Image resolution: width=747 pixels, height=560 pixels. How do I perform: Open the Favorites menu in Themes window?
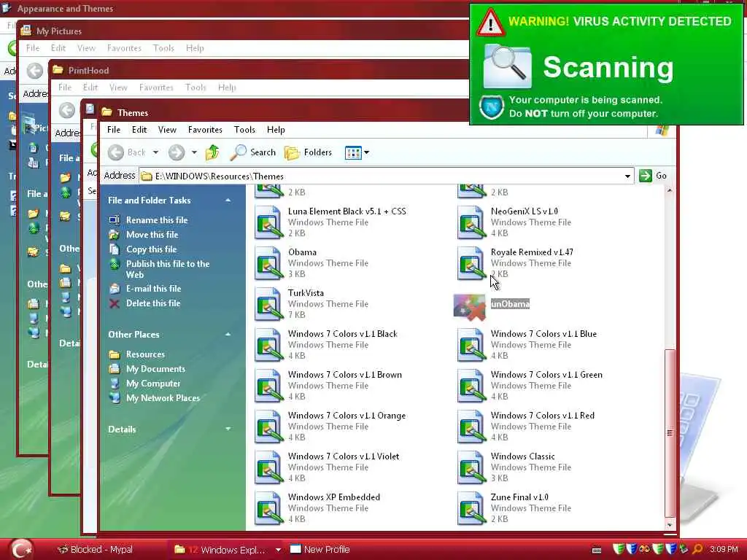point(205,130)
